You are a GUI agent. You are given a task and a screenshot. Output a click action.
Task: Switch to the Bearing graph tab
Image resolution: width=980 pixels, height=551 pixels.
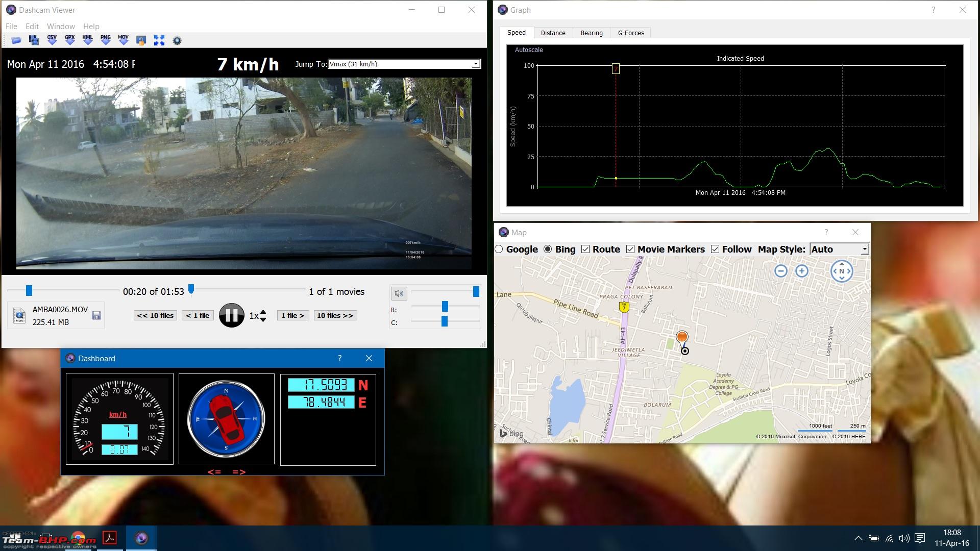click(x=592, y=33)
